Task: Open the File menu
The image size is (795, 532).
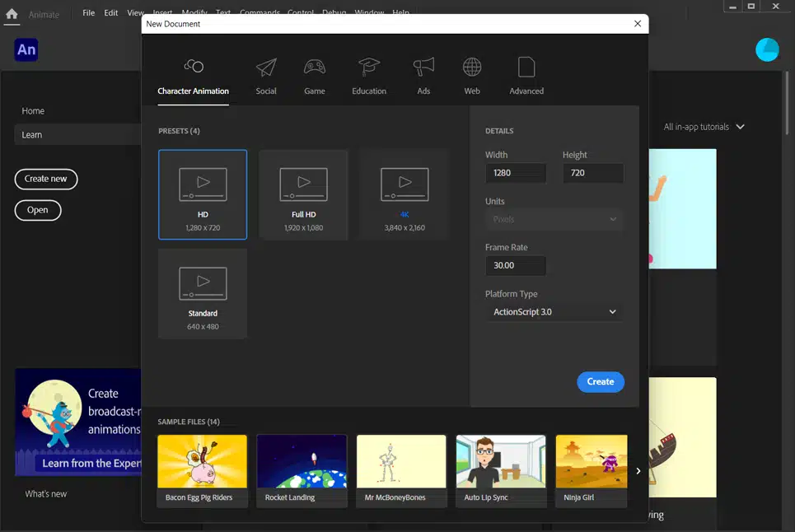Action: 88,12
